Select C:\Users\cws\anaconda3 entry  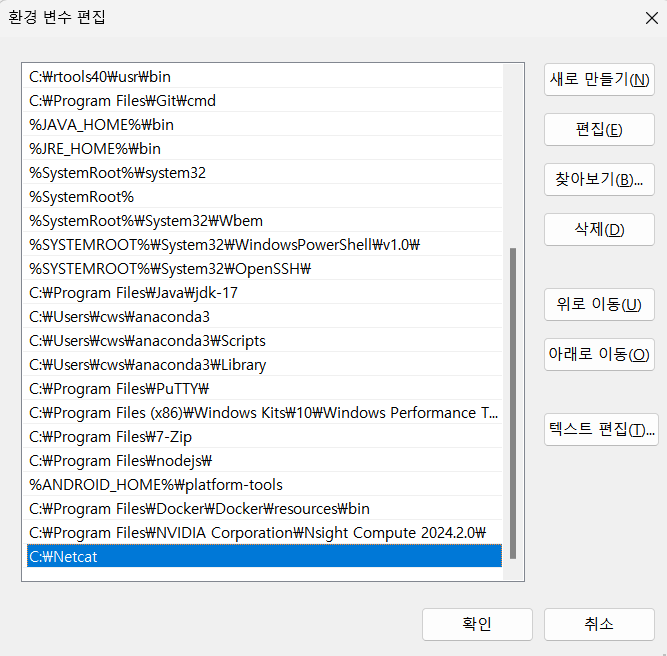[262, 317]
